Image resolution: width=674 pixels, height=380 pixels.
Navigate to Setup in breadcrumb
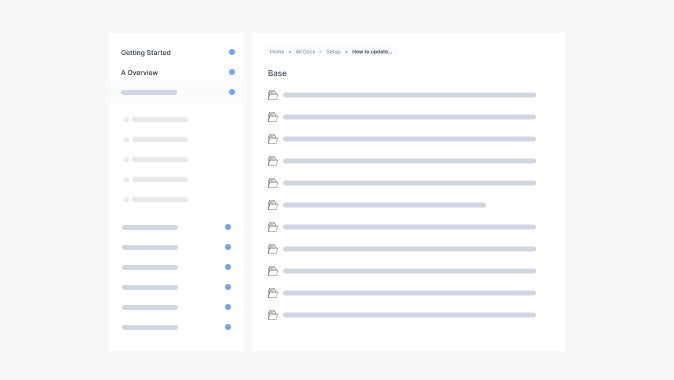333,52
